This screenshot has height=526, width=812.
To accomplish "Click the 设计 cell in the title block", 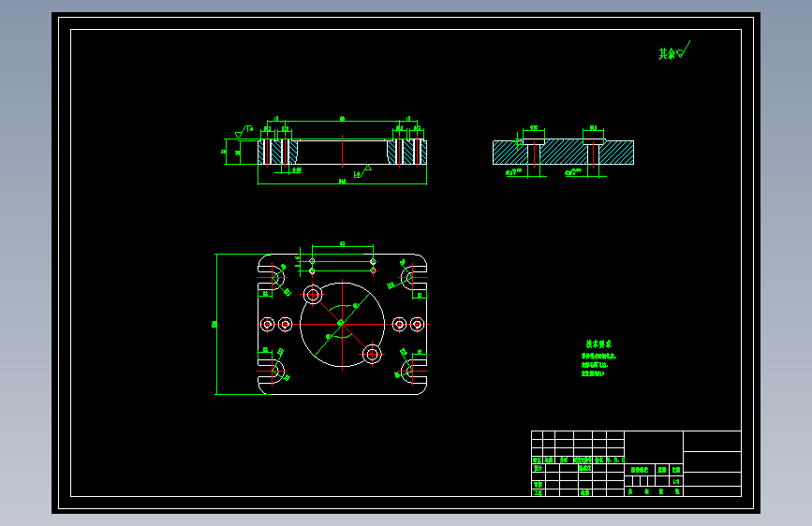I will tap(539, 468).
